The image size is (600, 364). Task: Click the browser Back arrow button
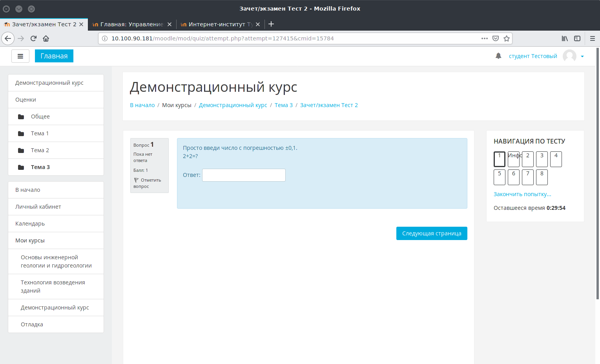(x=8, y=38)
